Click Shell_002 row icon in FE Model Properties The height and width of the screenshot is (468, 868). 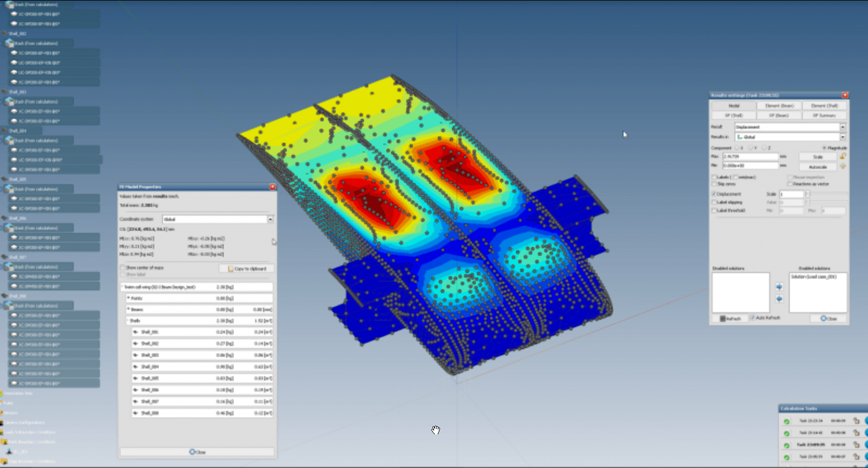[x=135, y=344]
